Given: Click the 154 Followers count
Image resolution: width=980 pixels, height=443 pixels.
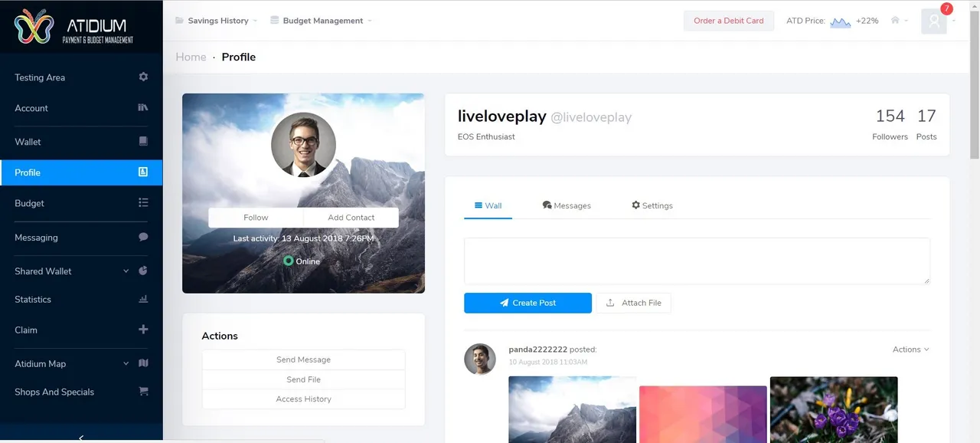Looking at the screenshot, I should coord(890,124).
